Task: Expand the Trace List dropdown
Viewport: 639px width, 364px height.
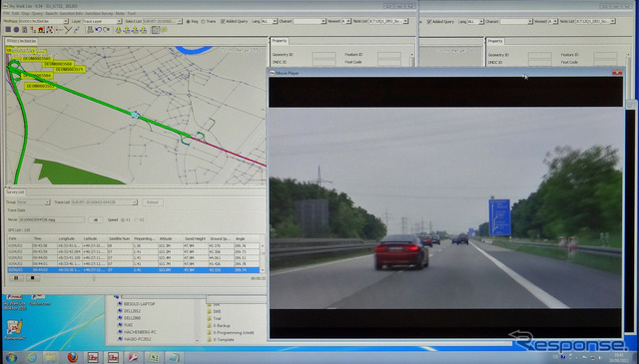Action: coord(104,202)
